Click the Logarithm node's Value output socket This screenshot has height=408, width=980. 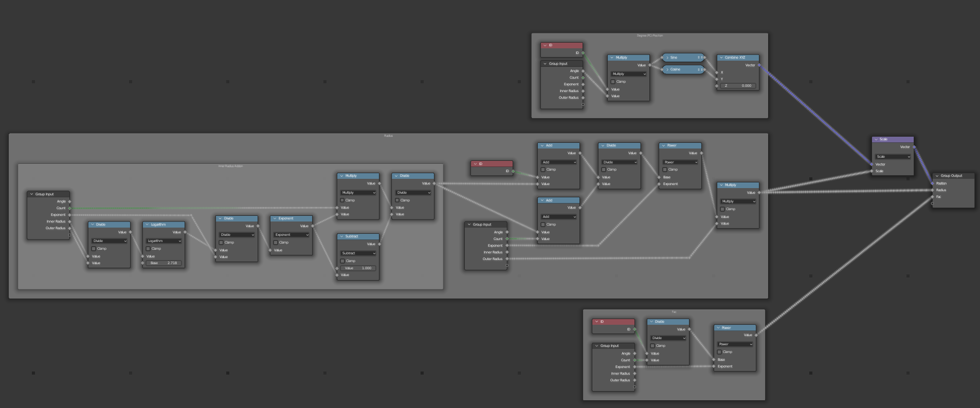point(185,232)
